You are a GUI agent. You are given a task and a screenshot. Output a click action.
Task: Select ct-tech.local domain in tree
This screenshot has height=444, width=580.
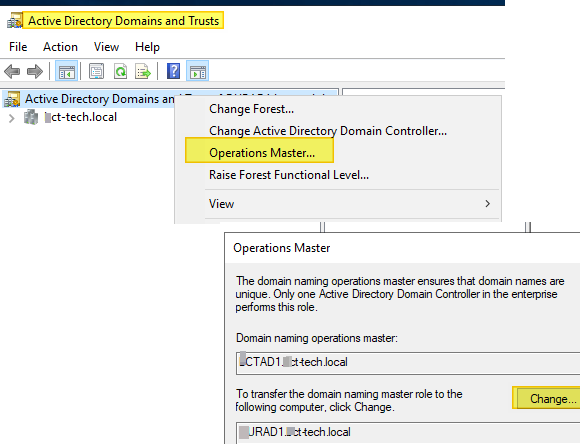tap(80, 117)
